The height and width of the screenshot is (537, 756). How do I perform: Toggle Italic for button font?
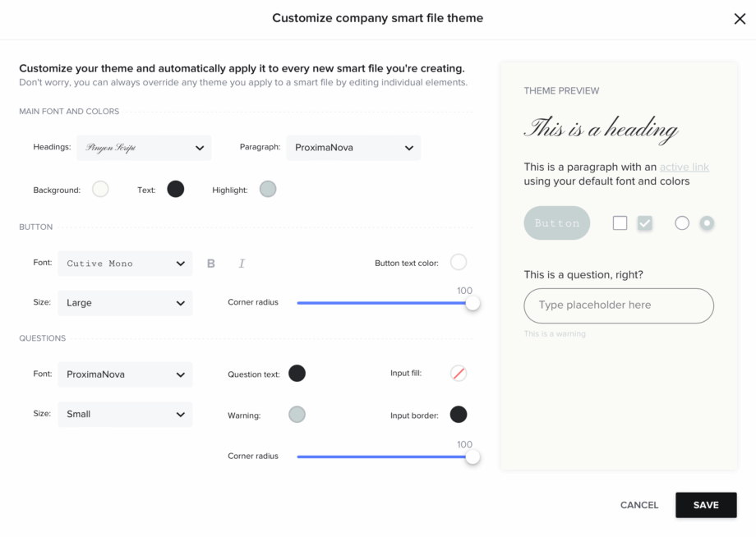click(x=242, y=264)
